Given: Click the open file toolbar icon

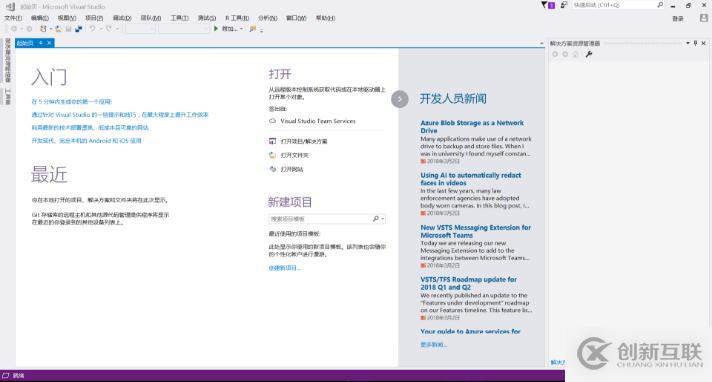Looking at the screenshot, I should pos(59,29).
